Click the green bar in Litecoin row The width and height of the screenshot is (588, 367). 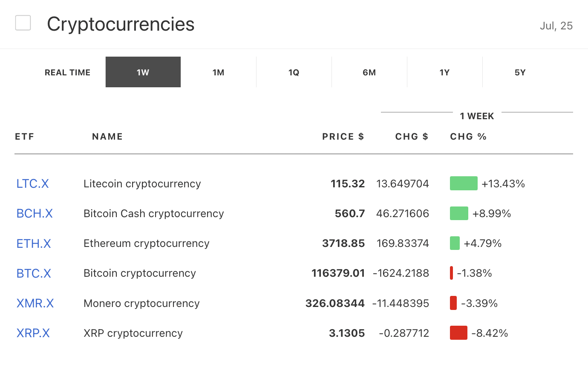[464, 183]
